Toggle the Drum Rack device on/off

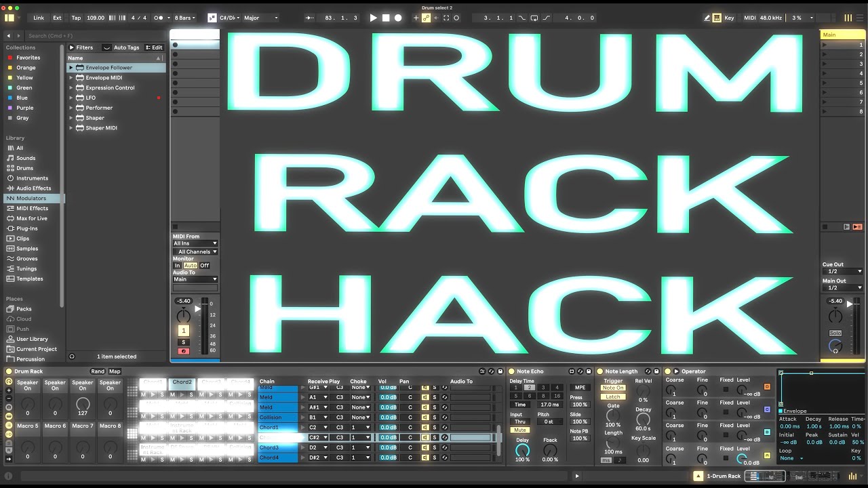[9, 371]
